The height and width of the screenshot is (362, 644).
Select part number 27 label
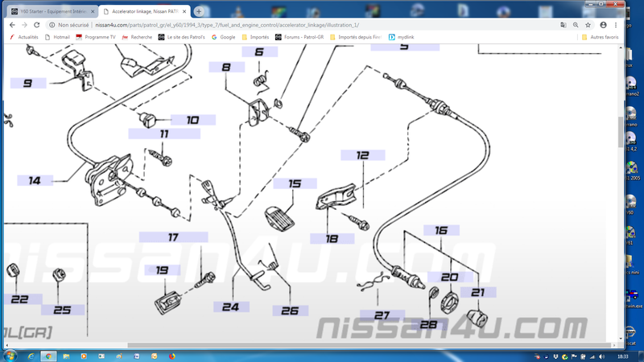click(x=382, y=315)
